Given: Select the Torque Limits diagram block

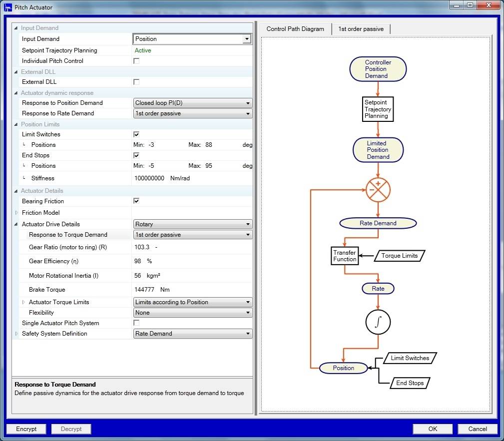Looking at the screenshot, I should 399,256.
